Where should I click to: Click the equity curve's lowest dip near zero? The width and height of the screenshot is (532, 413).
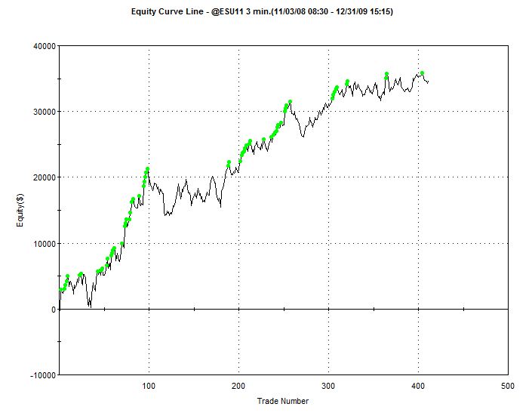(x=90, y=306)
